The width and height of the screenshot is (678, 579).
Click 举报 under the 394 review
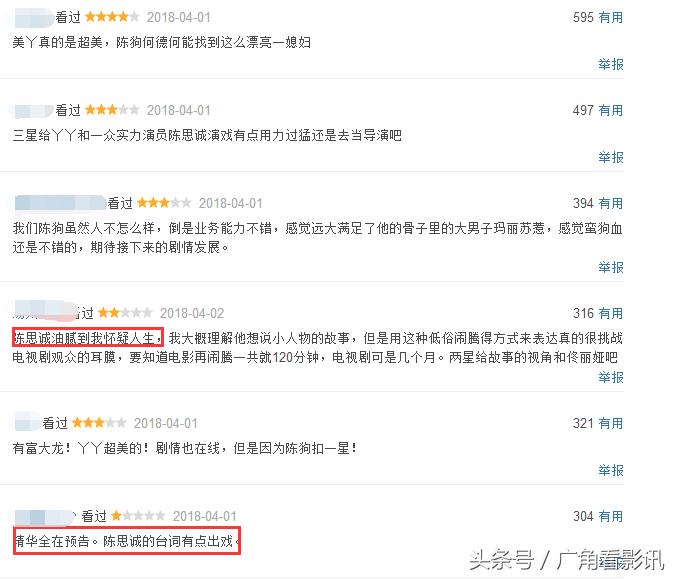(x=611, y=267)
